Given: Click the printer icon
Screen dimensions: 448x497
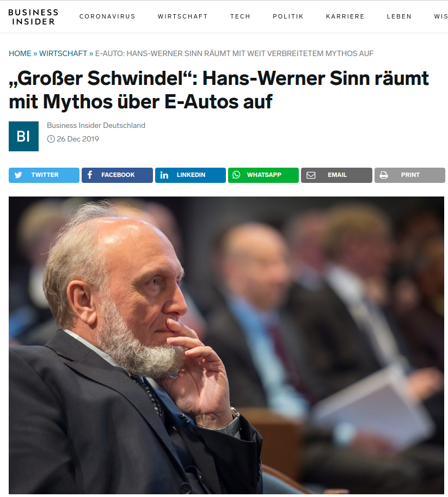Looking at the screenshot, I should tap(384, 175).
